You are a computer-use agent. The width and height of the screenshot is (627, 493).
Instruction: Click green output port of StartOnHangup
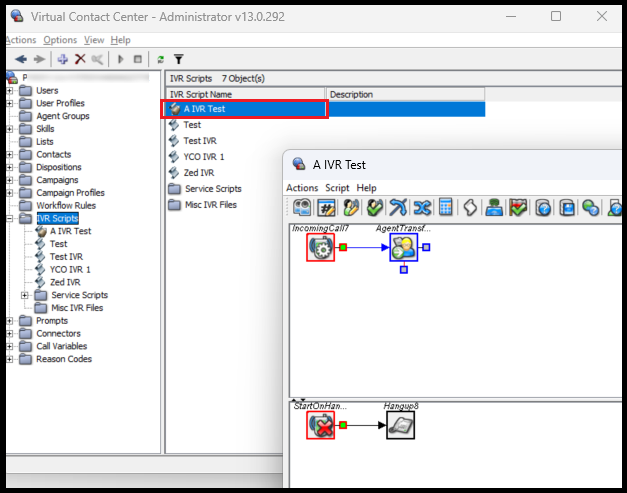click(343, 425)
